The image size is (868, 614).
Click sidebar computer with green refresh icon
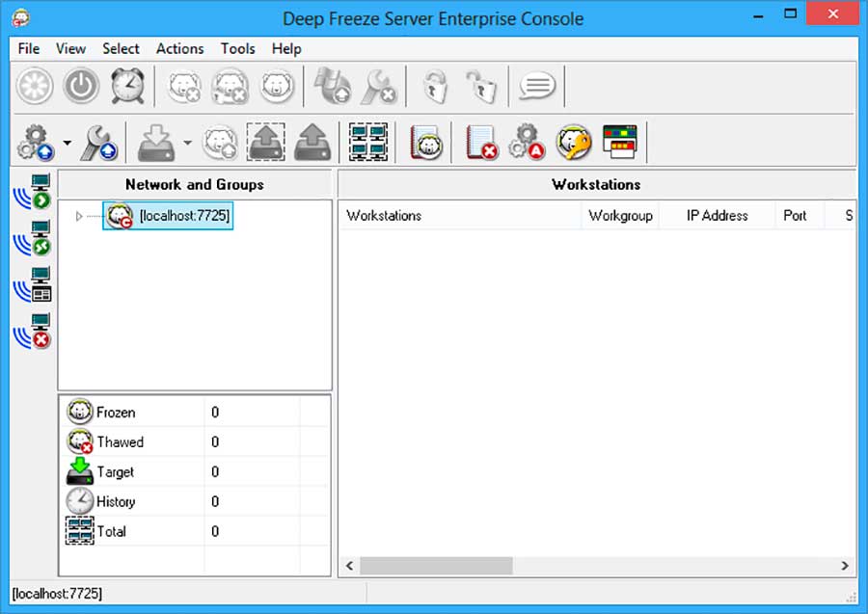33,238
